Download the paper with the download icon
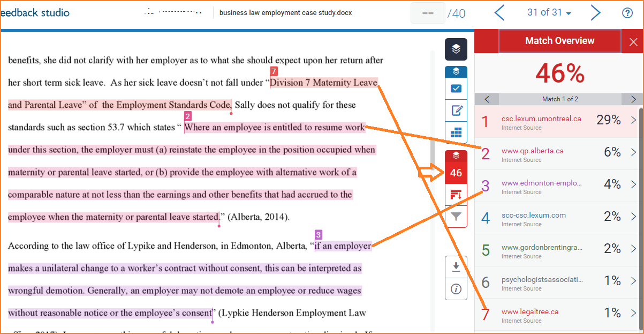This screenshot has height=334, width=644. [x=456, y=266]
